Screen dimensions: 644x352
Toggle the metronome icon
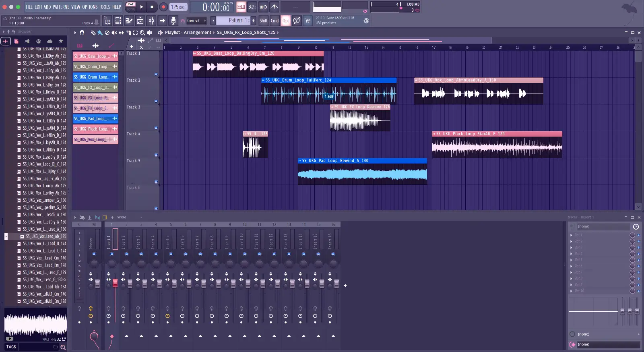point(275,7)
